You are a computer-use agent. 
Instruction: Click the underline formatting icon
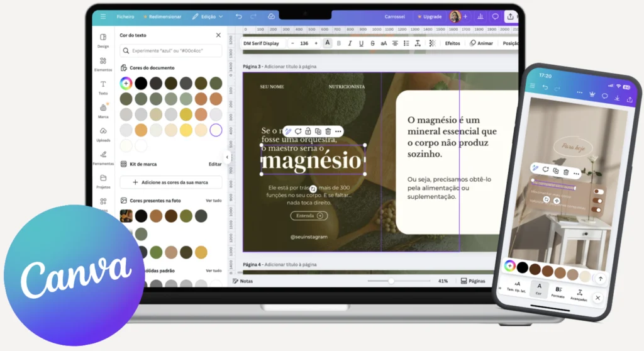(361, 43)
